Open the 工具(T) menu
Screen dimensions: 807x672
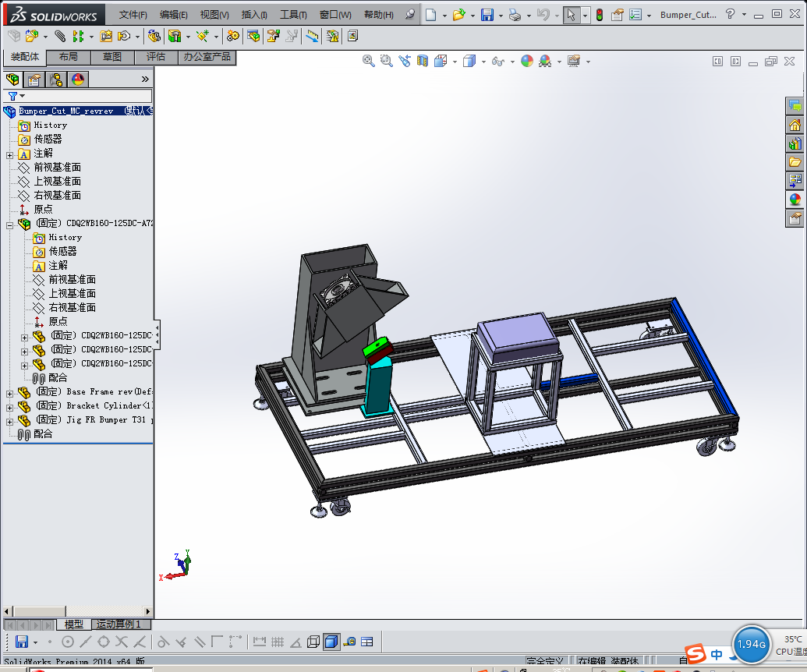pyautogui.click(x=293, y=15)
